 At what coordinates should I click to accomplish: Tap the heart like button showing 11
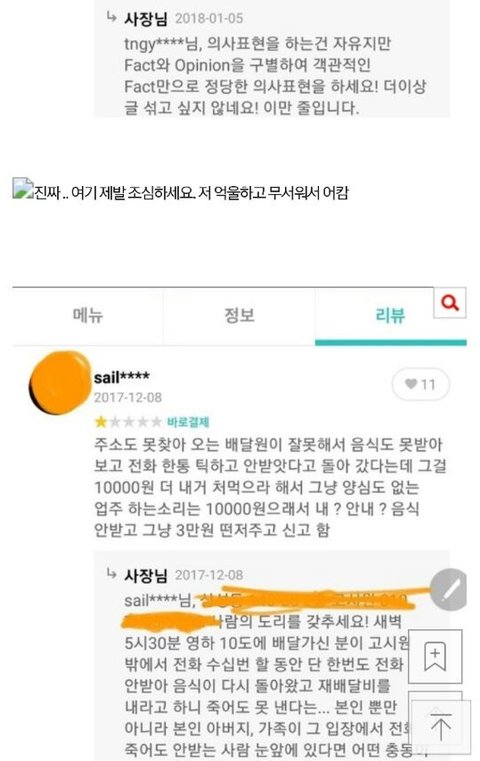click(420, 384)
